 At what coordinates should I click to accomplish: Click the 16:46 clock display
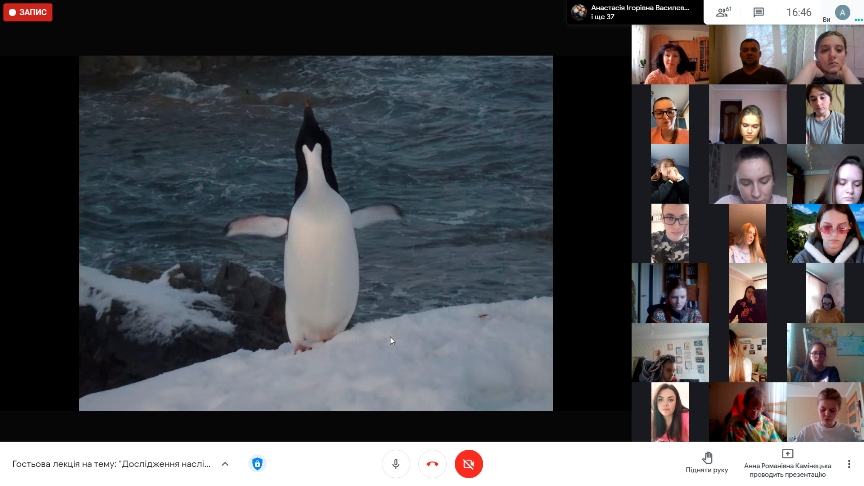point(799,13)
